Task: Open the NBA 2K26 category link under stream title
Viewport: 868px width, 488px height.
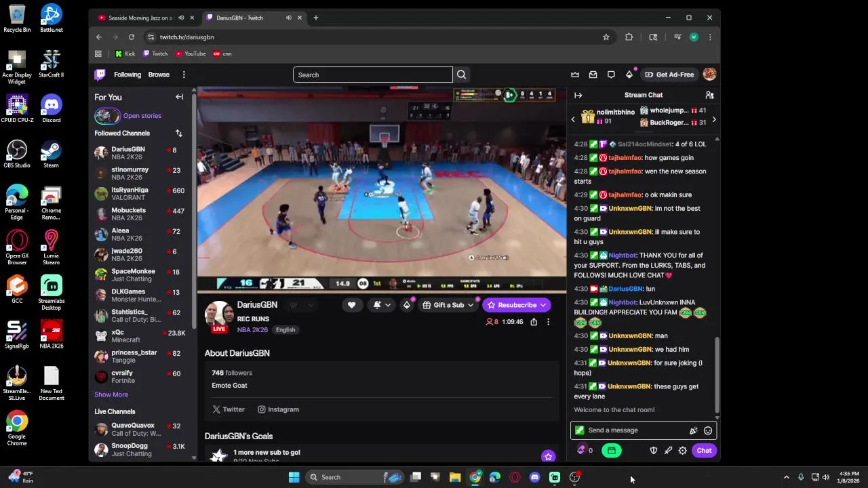Action: (252, 330)
